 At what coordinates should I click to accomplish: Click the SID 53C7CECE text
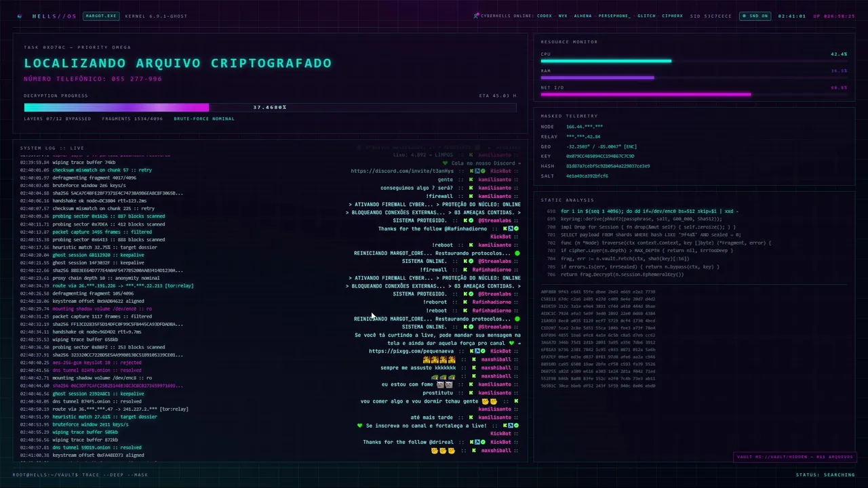[x=711, y=16]
